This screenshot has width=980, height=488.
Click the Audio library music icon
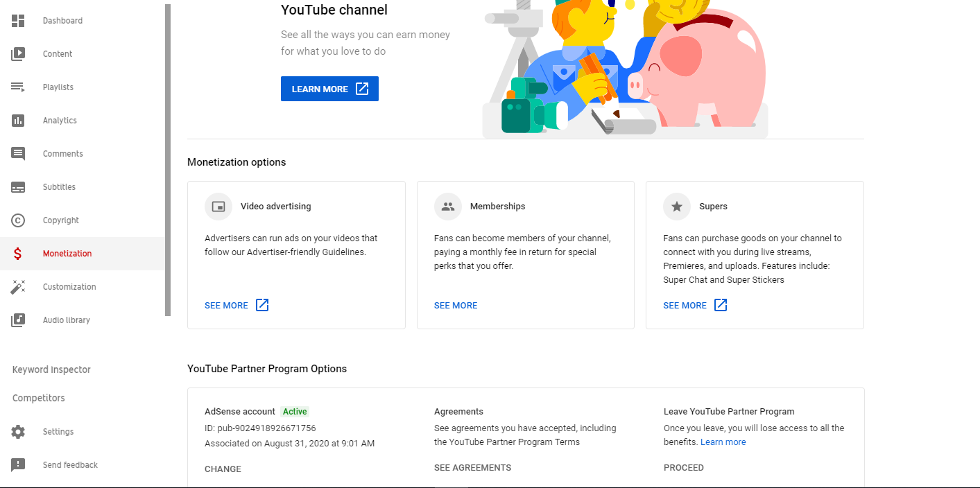tap(18, 320)
